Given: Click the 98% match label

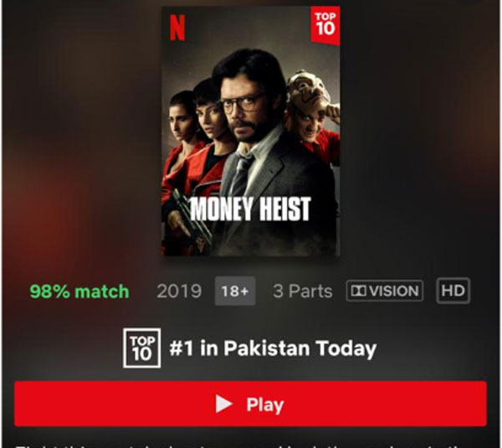Looking at the screenshot, I should tap(79, 291).
